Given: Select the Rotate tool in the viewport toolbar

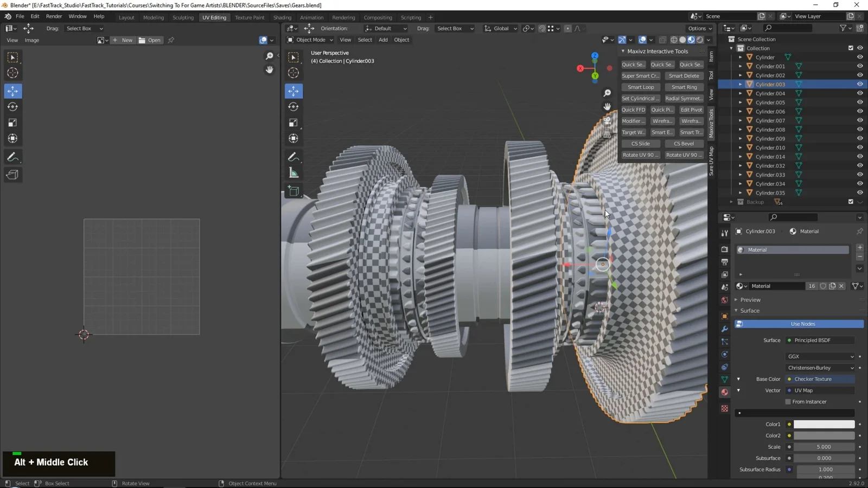Looking at the screenshot, I should (293, 106).
